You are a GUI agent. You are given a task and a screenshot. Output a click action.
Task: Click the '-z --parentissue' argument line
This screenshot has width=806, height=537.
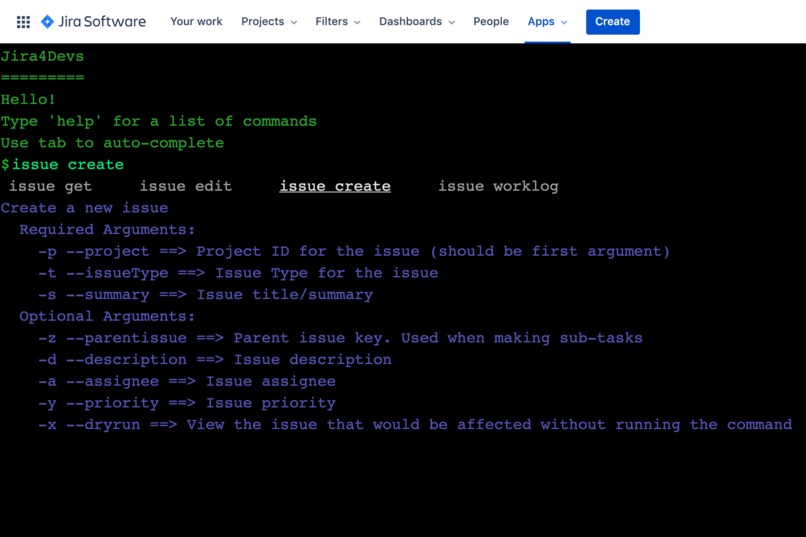click(340, 338)
